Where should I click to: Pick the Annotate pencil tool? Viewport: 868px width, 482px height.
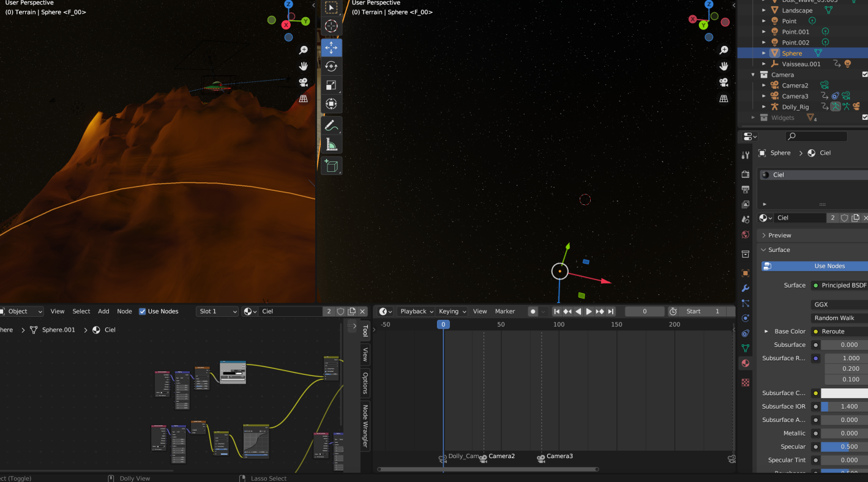(331, 126)
